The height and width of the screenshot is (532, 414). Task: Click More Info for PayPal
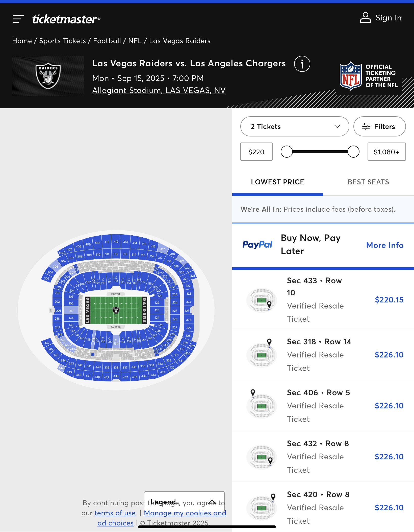(x=385, y=245)
